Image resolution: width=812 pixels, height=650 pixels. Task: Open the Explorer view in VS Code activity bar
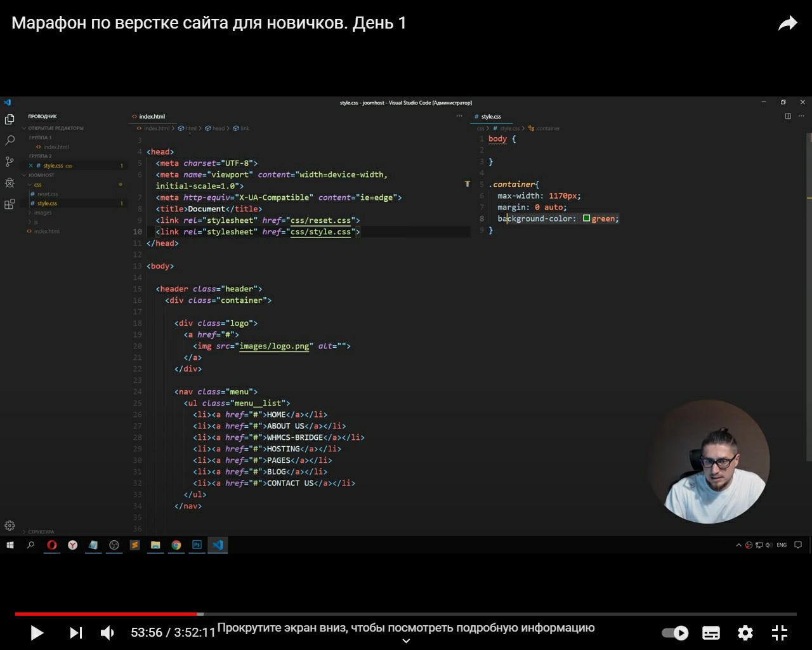pyautogui.click(x=10, y=119)
